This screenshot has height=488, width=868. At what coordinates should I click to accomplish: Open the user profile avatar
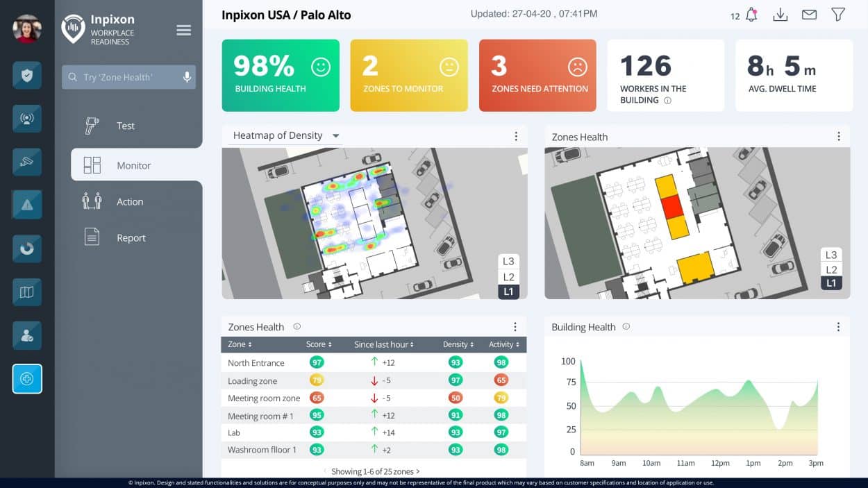[27, 29]
